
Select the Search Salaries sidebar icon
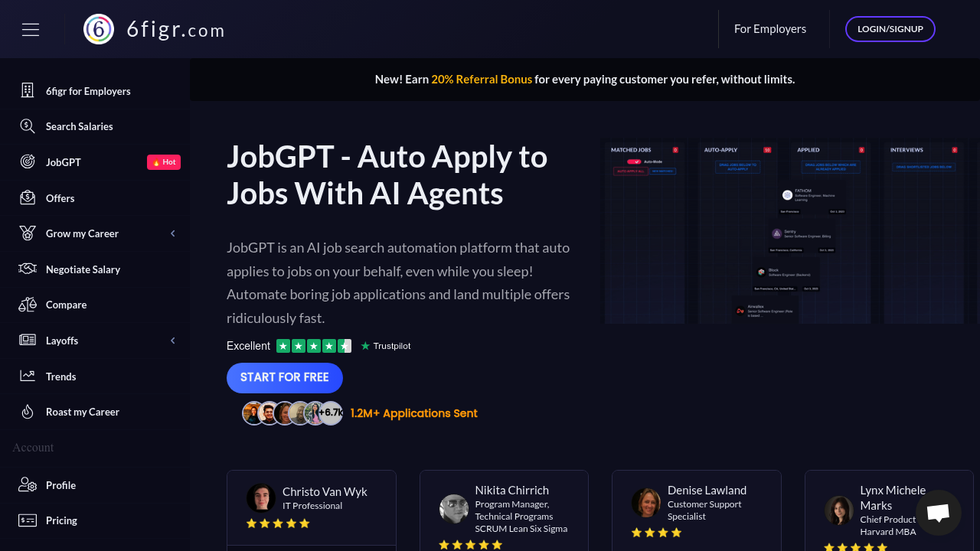pyautogui.click(x=27, y=126)
